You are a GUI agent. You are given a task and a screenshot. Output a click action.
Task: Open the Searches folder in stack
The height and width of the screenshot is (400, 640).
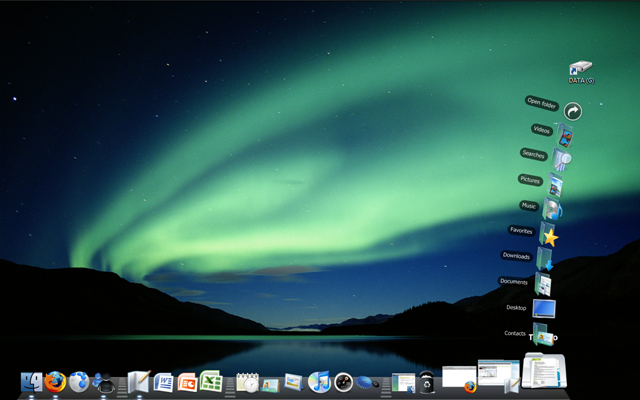(561, 159)
